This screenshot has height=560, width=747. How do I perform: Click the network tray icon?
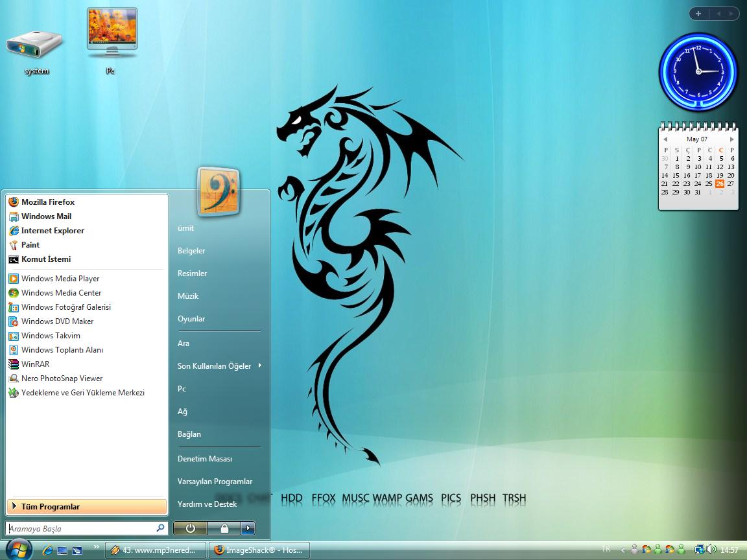tap(700, 550)
